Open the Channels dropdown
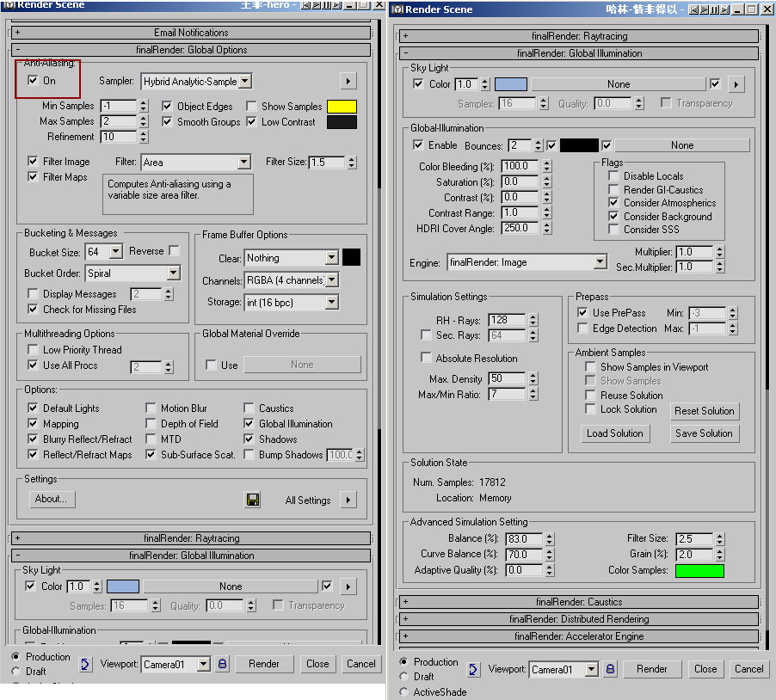776x700 pixels. click(332, 280)
